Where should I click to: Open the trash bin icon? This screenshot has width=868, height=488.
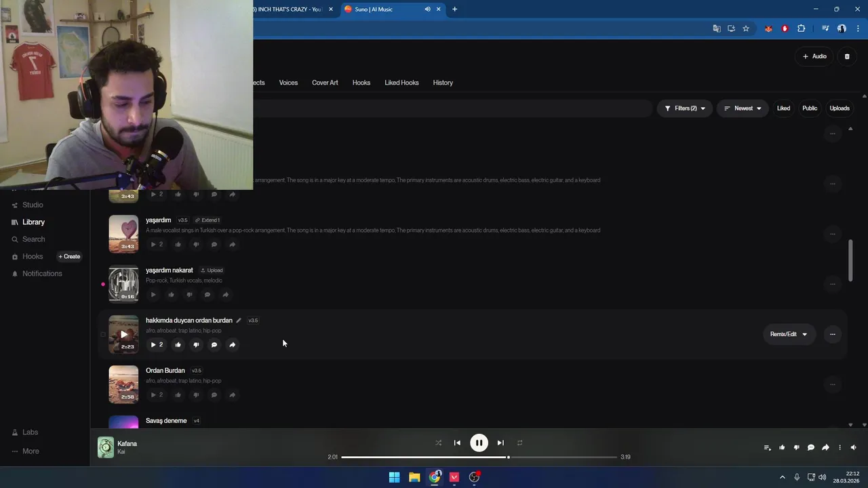(x=847, y=56)
